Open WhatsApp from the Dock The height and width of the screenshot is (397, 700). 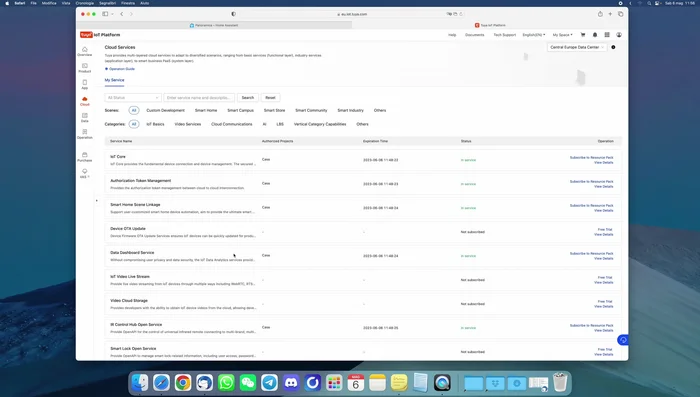226,383
